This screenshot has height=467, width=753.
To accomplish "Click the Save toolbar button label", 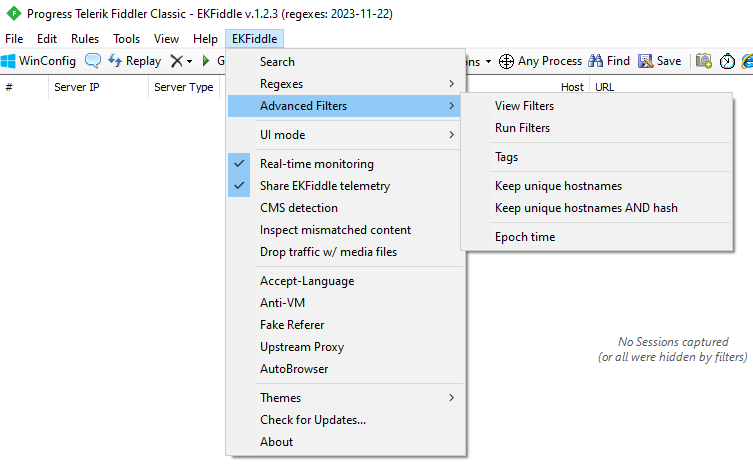I will click(669, 61).
